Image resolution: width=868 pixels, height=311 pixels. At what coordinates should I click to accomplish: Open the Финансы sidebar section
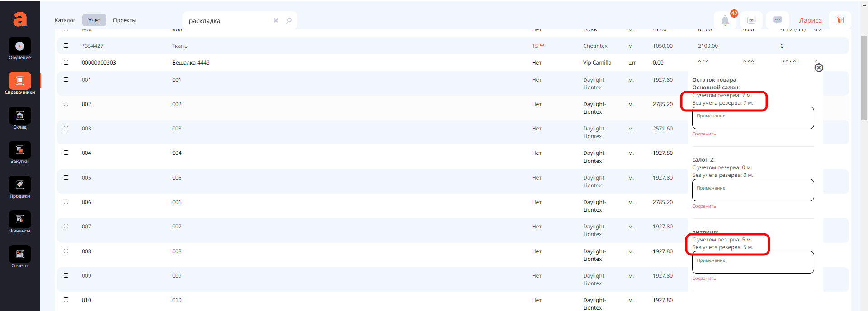coord(20,220)
